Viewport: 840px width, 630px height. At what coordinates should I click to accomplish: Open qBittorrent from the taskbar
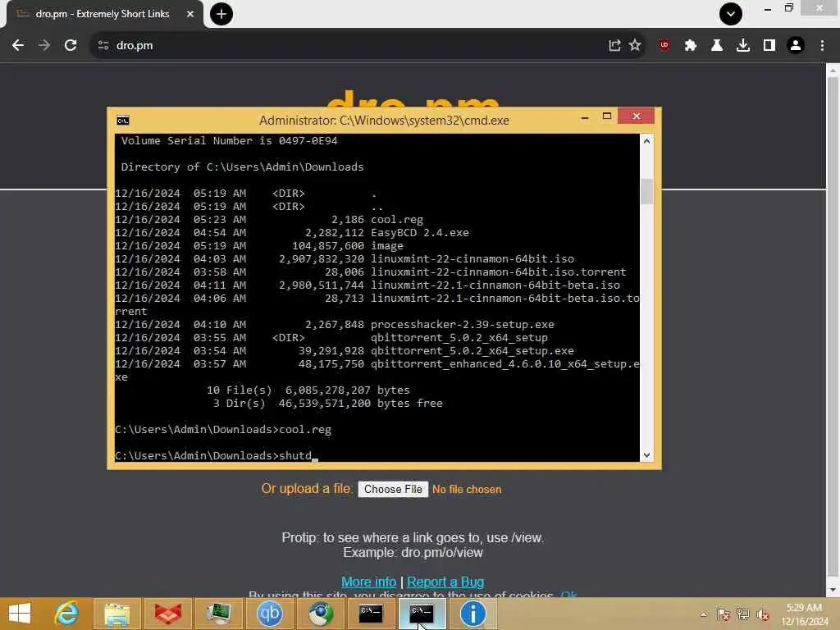(269, 614)
